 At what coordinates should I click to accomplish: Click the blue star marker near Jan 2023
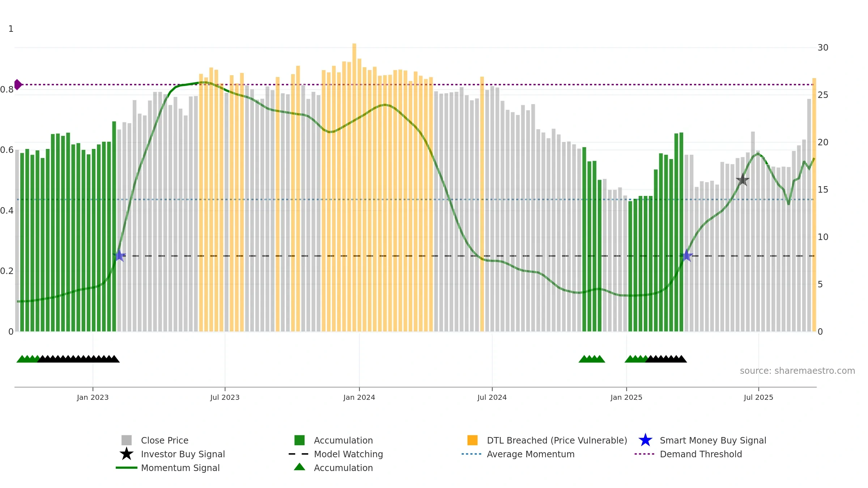(119, 256)
